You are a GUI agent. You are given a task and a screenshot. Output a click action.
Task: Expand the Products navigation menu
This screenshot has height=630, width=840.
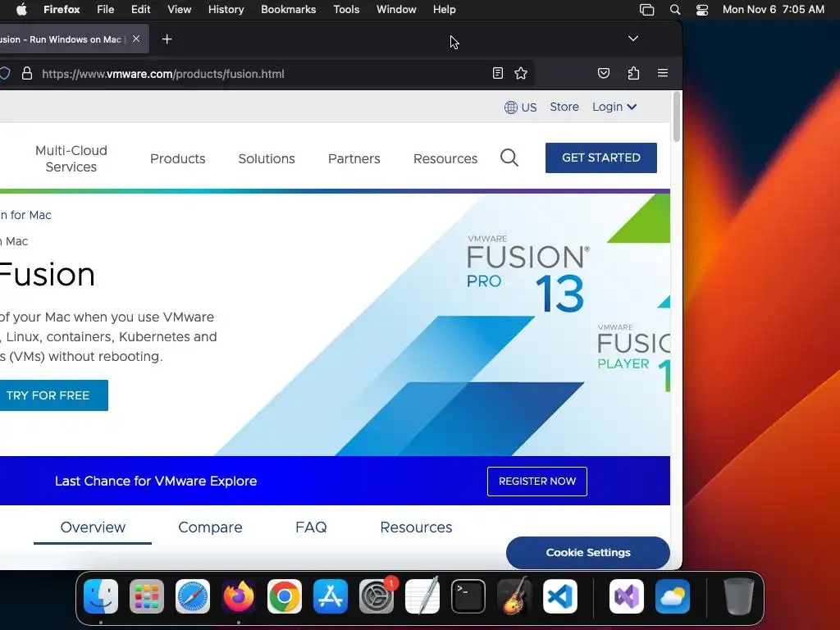coord(178,158)
